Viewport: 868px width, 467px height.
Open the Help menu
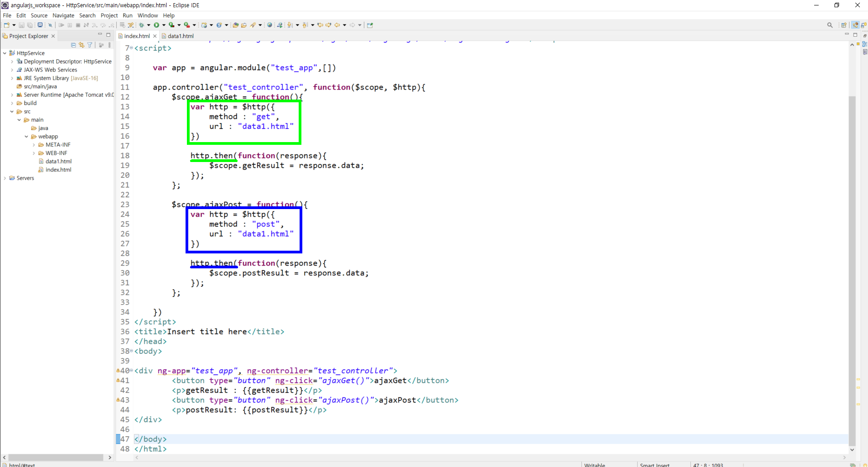tap(169, 15)
